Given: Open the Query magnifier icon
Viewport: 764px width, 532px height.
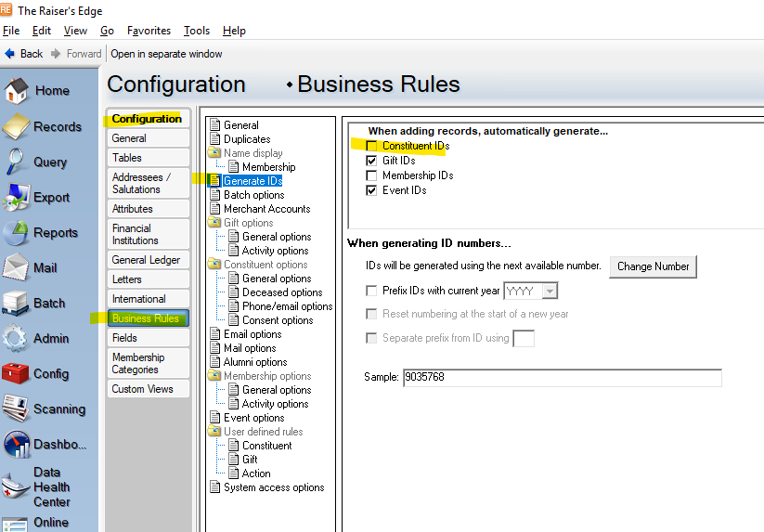Looking at the screenshot, I should pyautogui.click(x=15, y=162).
